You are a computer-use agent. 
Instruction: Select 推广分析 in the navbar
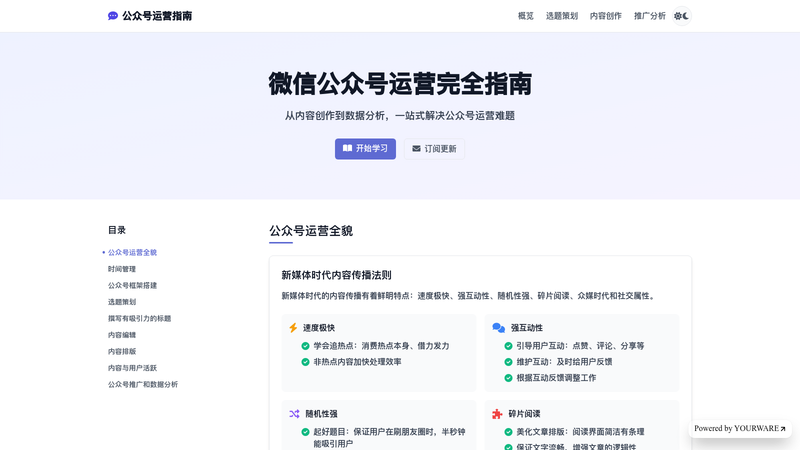(649, 16)
